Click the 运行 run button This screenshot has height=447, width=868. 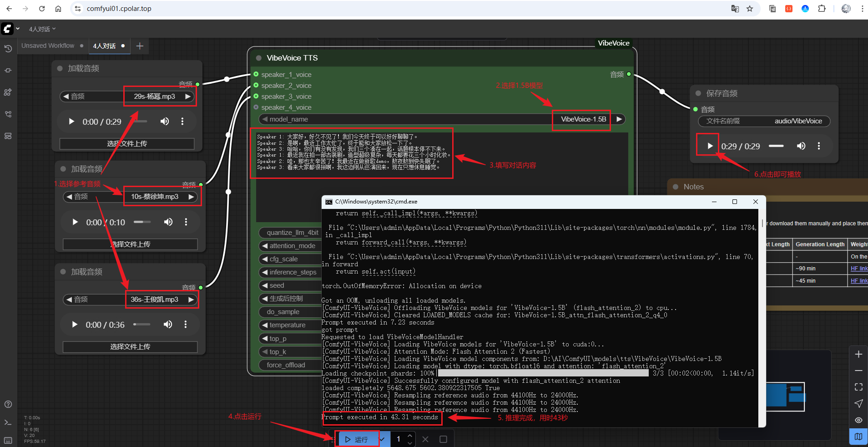(x=357, y=439)
